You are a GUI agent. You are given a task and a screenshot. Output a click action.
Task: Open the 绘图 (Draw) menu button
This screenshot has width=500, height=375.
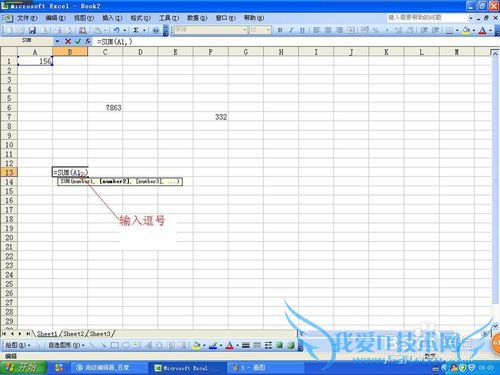(18, 345)
